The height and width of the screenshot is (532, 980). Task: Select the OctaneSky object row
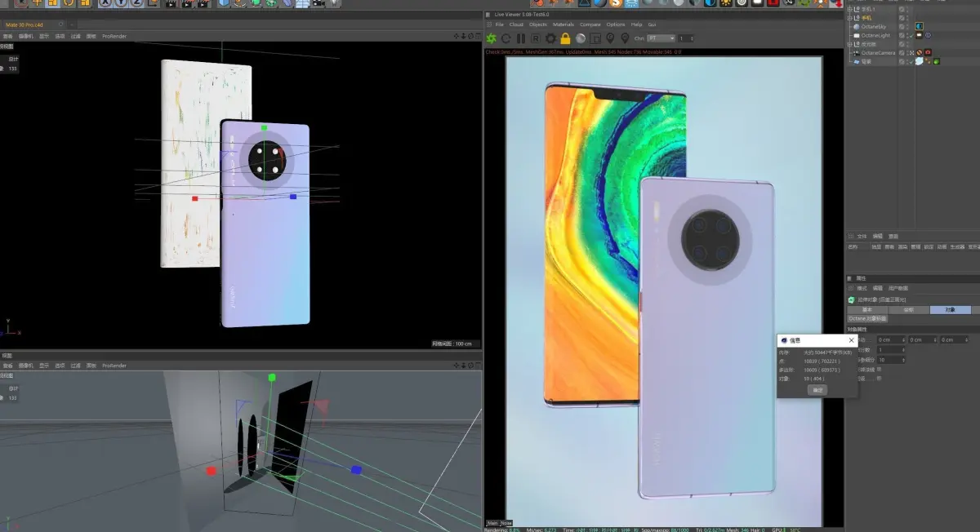874,27
